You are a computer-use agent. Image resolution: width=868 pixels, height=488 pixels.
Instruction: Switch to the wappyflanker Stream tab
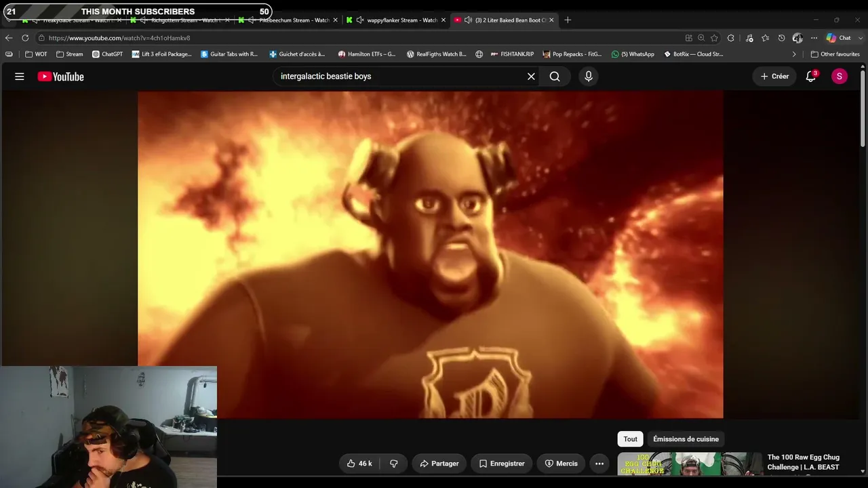(395, 20)
